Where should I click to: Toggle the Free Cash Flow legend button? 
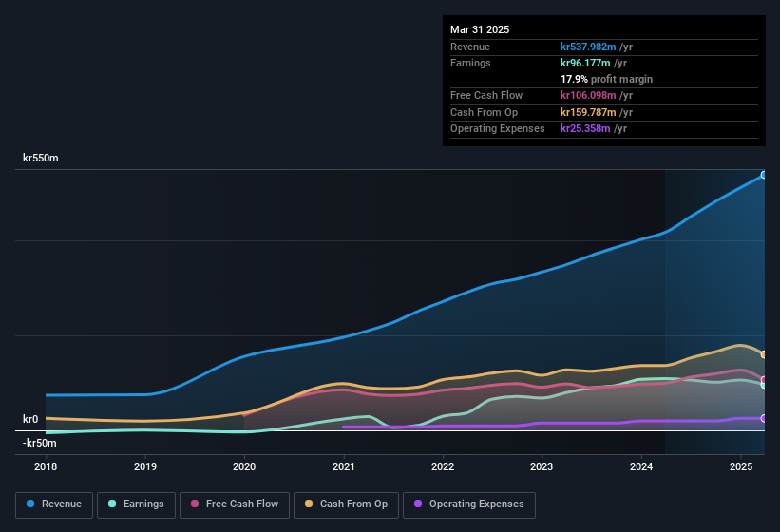(235, 504)
